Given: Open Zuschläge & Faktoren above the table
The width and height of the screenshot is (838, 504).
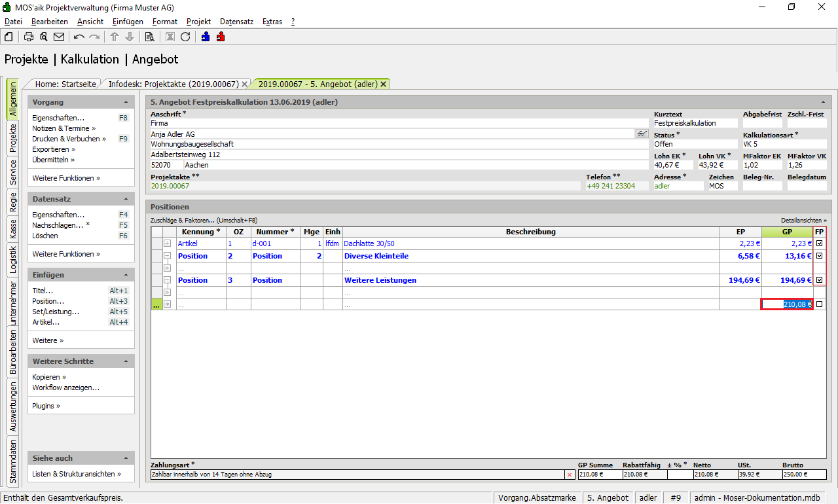Looking at the screenshot, I should [204, 221].
